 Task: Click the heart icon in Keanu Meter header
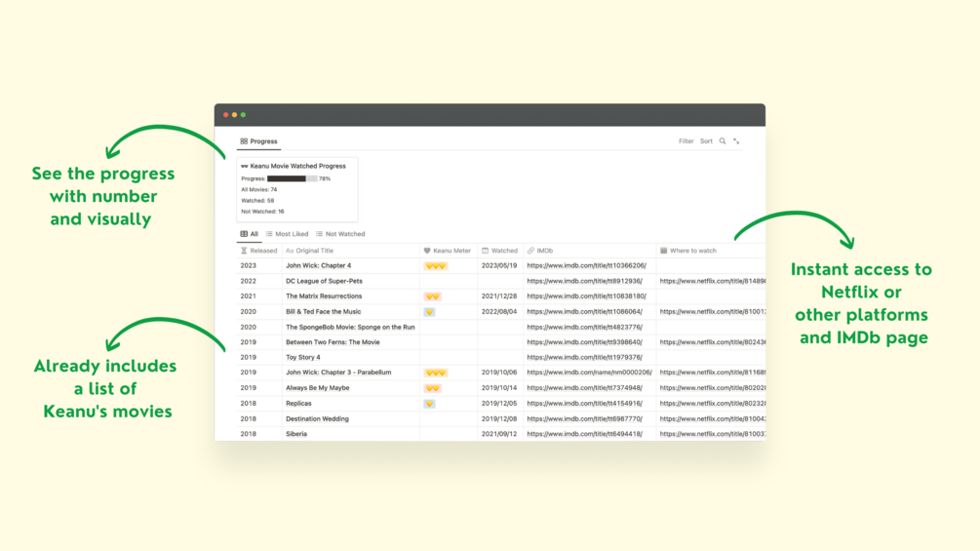(427, 251)
